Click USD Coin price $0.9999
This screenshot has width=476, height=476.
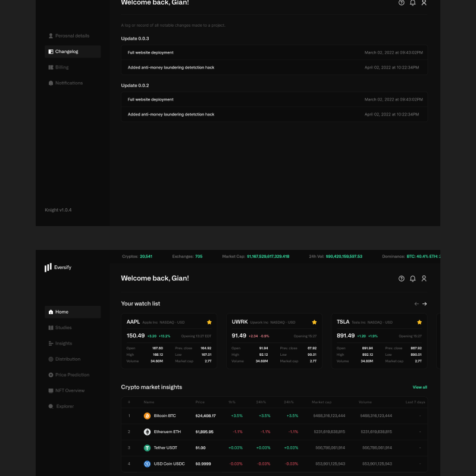(203, 464)
